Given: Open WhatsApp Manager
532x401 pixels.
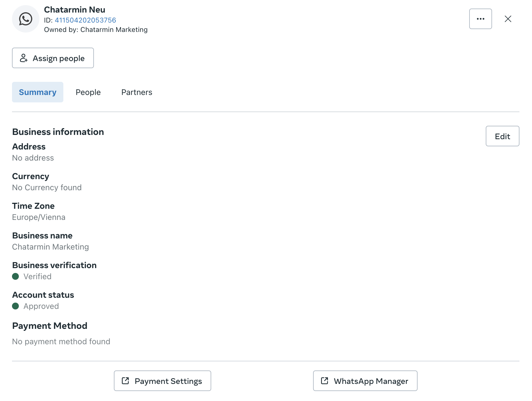Looking at the screenshot, I should [x=365, y=381].
